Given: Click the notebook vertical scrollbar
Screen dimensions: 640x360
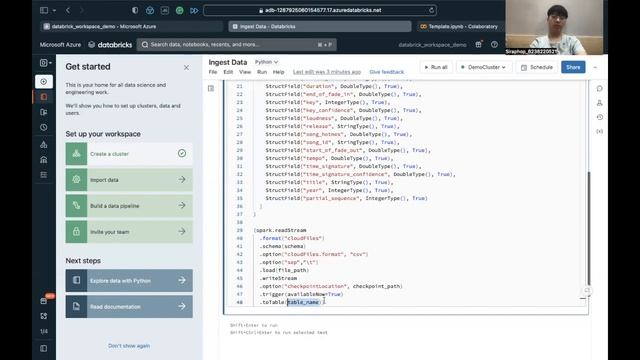Looking at the screenshot, I should [x=589, y=229].
